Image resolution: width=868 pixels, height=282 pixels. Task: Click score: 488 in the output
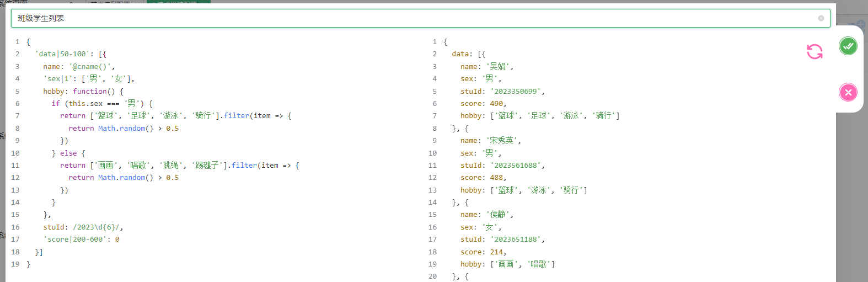pyautogui.click(x=483, y=178)
